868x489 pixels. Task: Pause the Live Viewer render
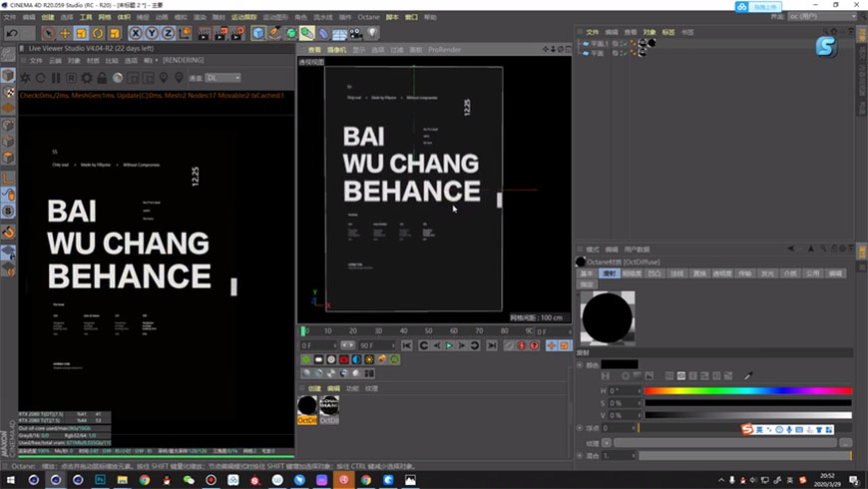click(56, 78)
